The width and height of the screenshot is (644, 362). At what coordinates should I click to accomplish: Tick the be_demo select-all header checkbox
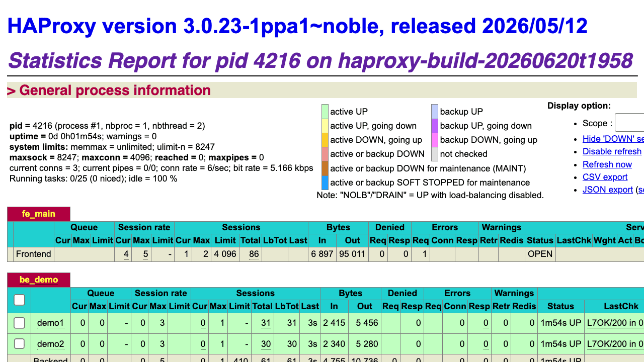(19, 300)
